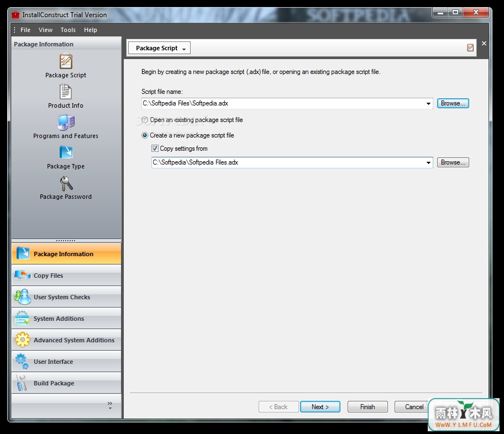Open the Advanced System Additions category
The image size is (504, 434).
click(66, 340)
